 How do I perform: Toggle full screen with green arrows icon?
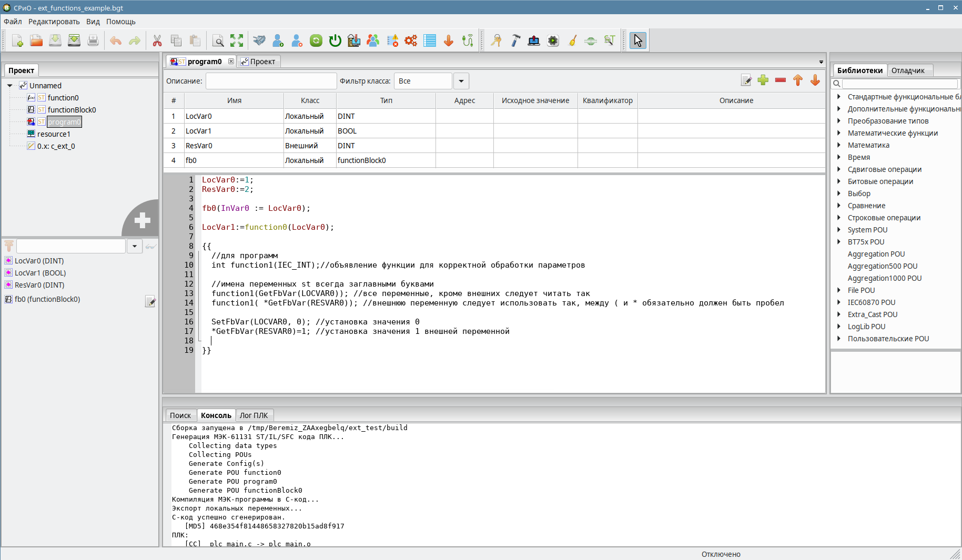coord(237,40)
